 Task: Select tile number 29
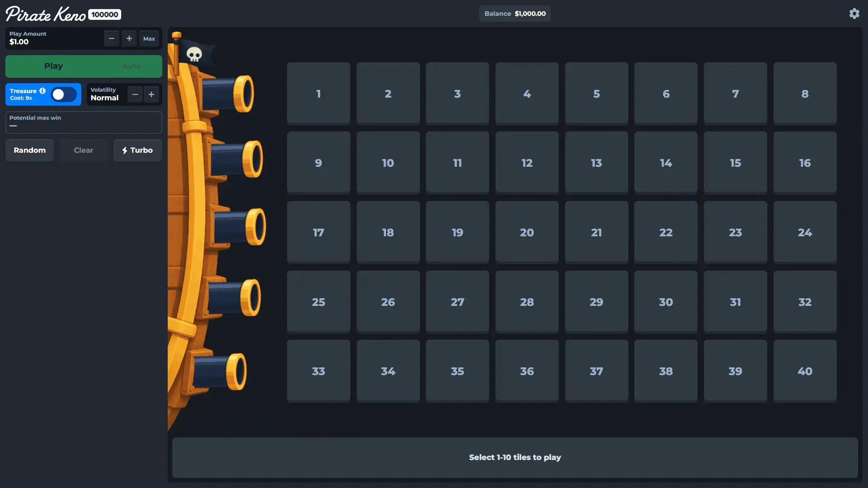[597, 302]
